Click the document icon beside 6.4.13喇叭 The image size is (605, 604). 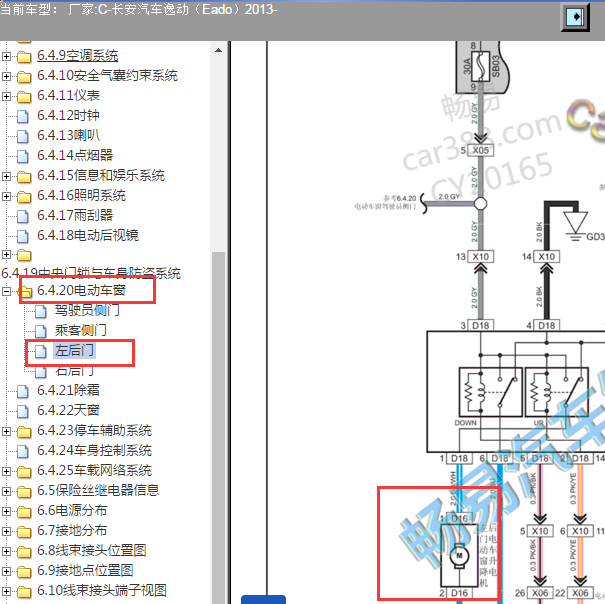tap(23, 137)
